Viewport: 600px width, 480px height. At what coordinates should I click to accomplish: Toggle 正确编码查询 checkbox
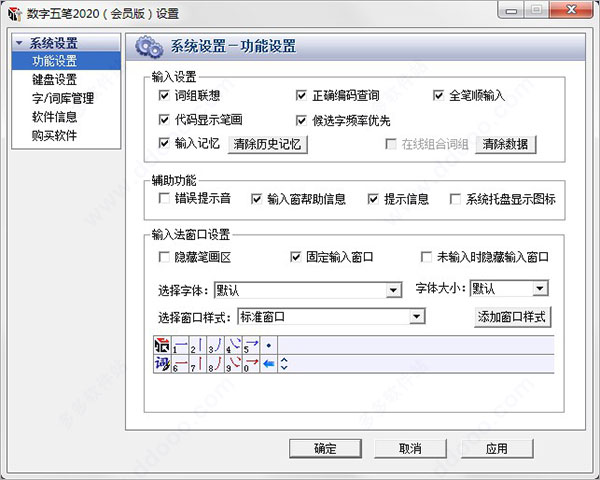click(x=302, y=95)
